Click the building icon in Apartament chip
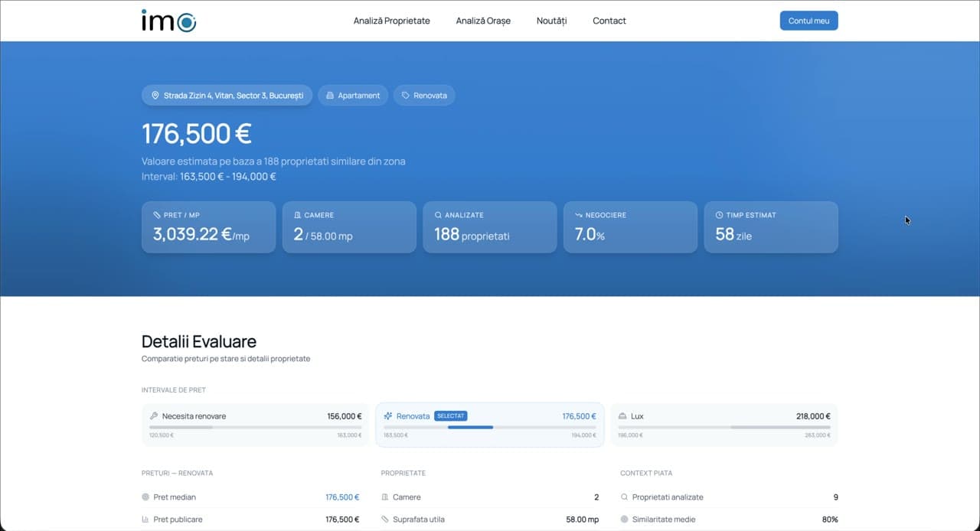 point(330,96)
